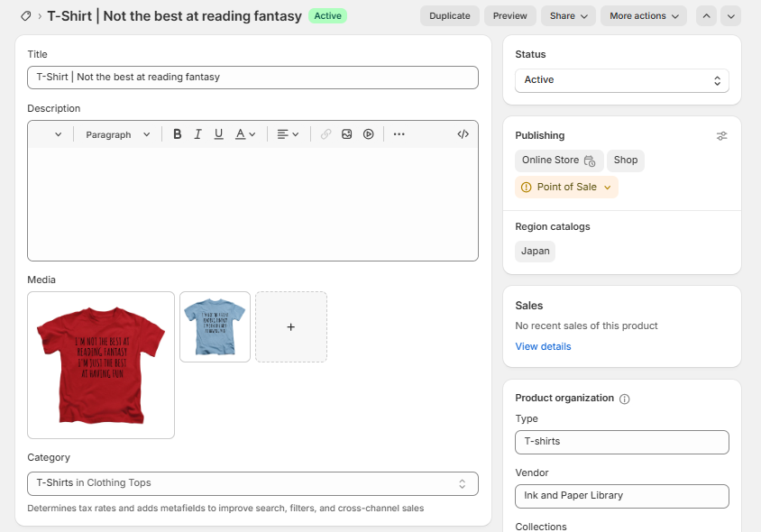The height and width of the screenshot is (532, 761).
Task: Click the Duplicate button
Action: 450,16
